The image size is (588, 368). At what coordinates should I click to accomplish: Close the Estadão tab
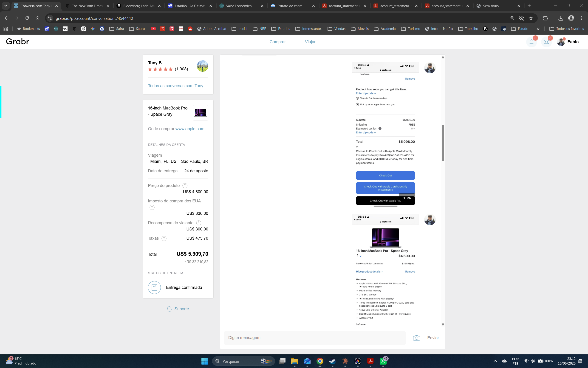(x=211, y=6)
